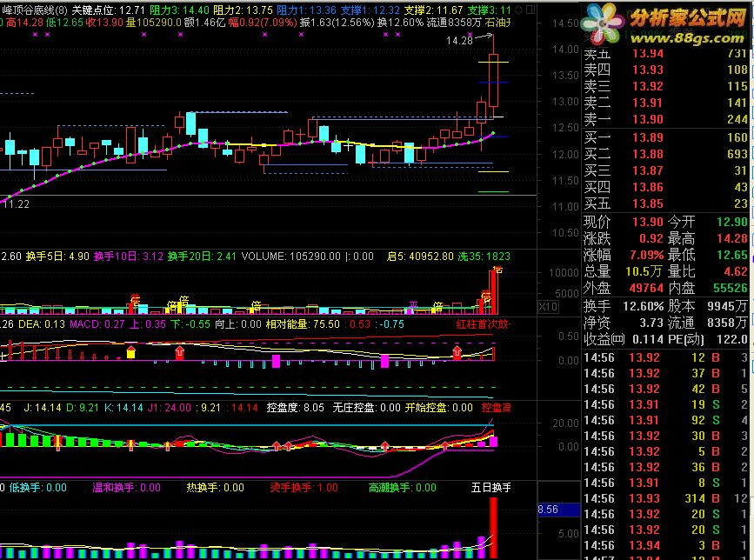754x560 pixels.
Task: Select the 13.91 trade tick with 92 S
Action: [665, 420]
